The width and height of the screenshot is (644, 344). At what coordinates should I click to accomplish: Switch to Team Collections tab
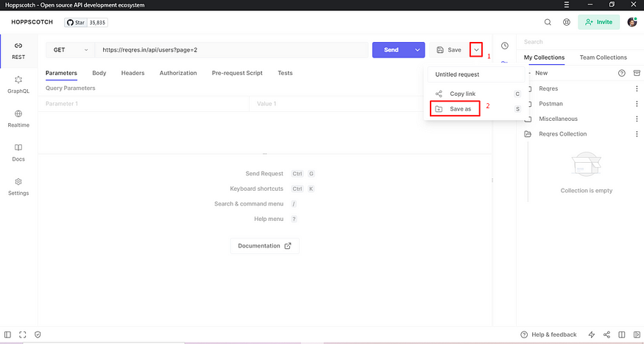coord(604,57)
